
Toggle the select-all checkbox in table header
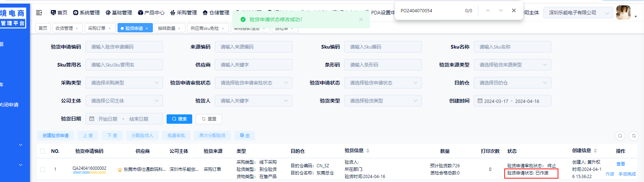click(43, 151)
